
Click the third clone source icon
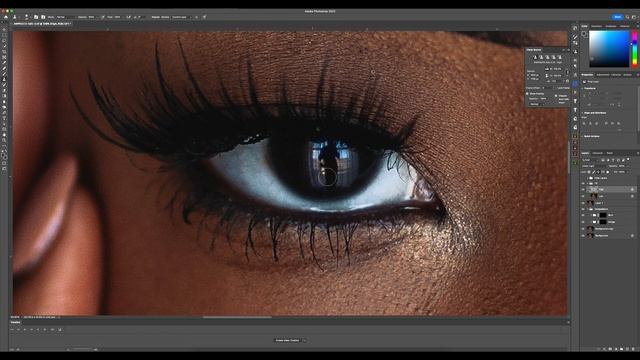click(x=547, y=58)
